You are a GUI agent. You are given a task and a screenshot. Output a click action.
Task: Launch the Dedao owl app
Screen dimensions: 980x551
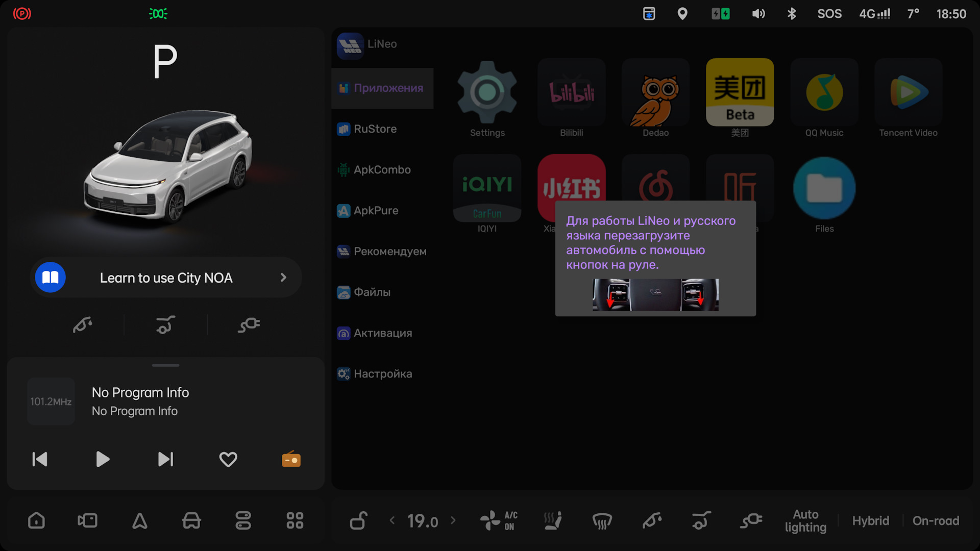tap(655, 93)
